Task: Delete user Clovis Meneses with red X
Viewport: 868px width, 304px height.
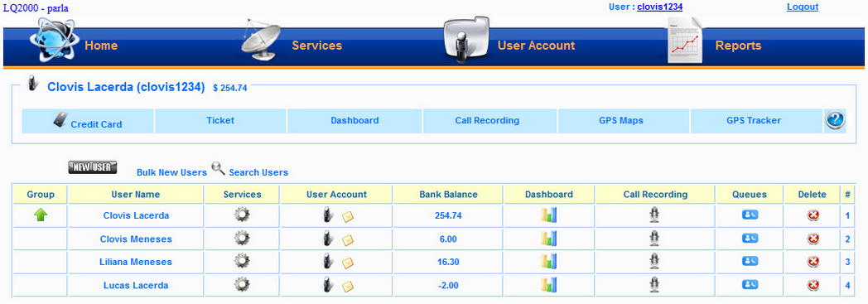Action: tap(813, 239)
